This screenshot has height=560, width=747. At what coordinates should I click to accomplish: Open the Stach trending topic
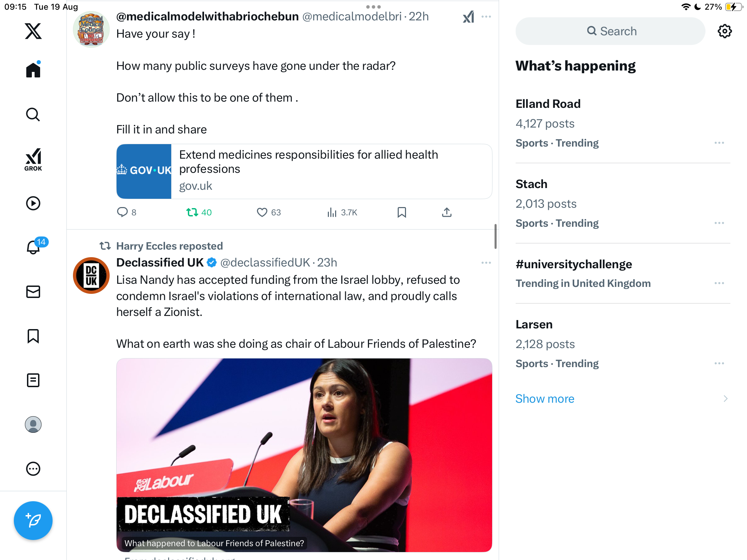pyautogui.click(x=531, y=184)
